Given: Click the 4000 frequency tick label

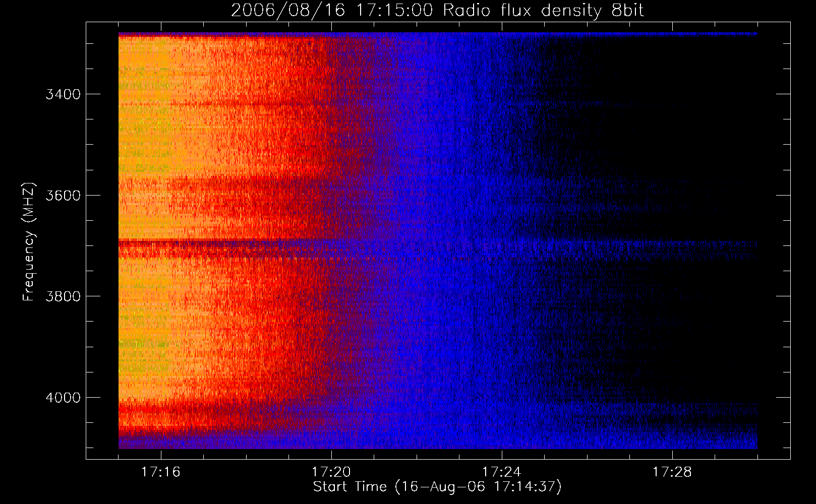Looking at the screenshot, I should tap(63, 398).
